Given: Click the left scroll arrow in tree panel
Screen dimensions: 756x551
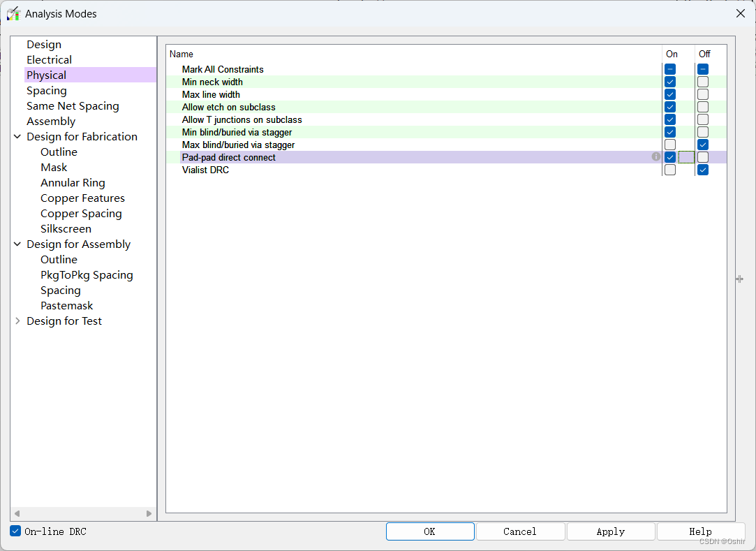Looking at the screenshot, I should point(17,513).
